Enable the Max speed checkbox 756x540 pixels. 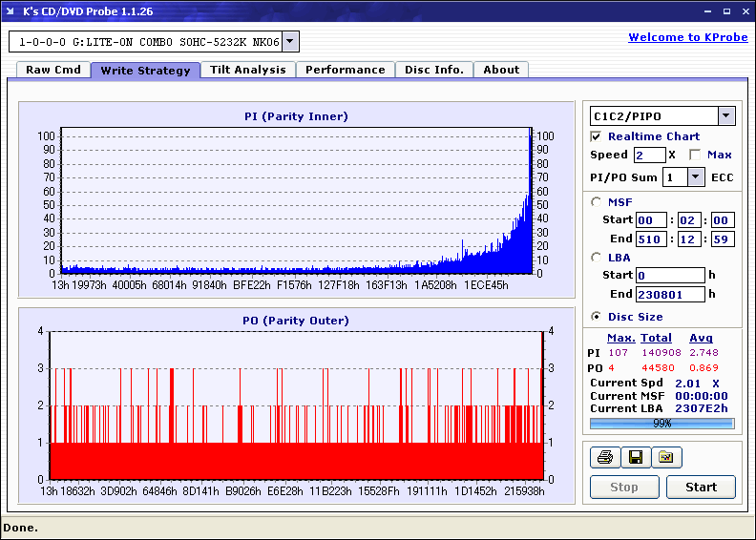click(694, 155)
